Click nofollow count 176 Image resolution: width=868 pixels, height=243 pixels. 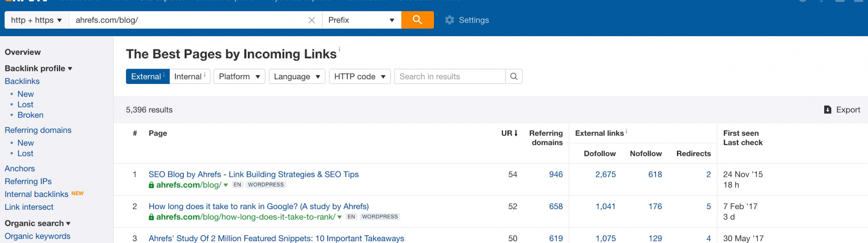655,206
